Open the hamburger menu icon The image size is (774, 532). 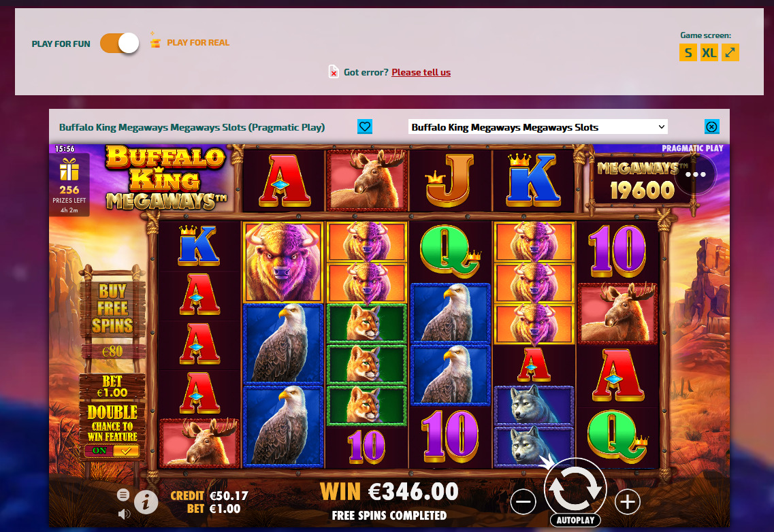[123, 495]
